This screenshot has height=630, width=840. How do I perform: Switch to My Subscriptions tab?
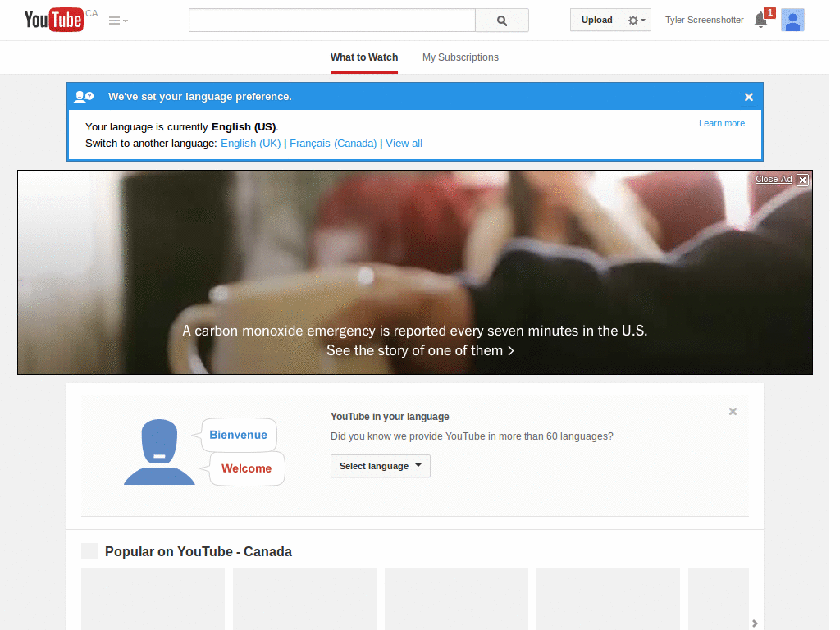pyautogui.click(x=460, y=57)
